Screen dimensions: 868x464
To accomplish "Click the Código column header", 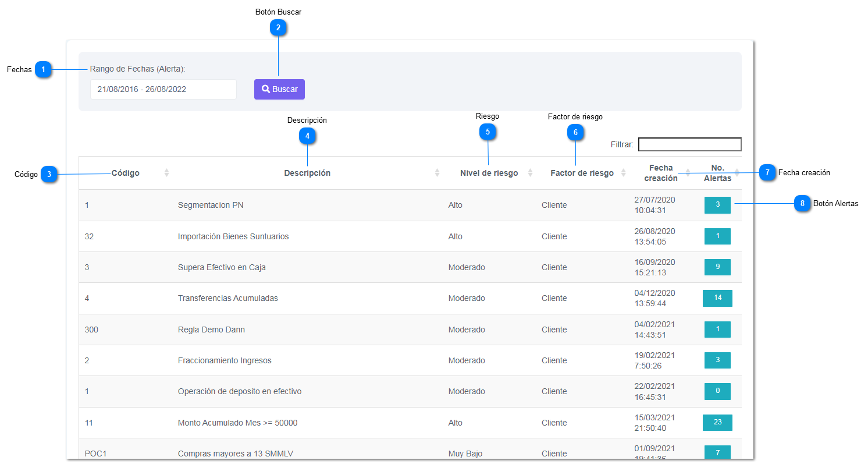I will point(126,173).
